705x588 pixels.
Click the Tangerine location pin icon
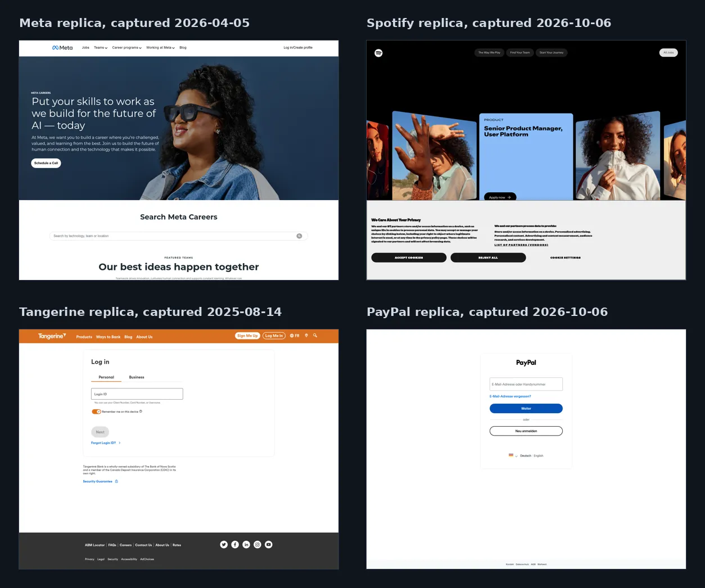click(306, 336)
